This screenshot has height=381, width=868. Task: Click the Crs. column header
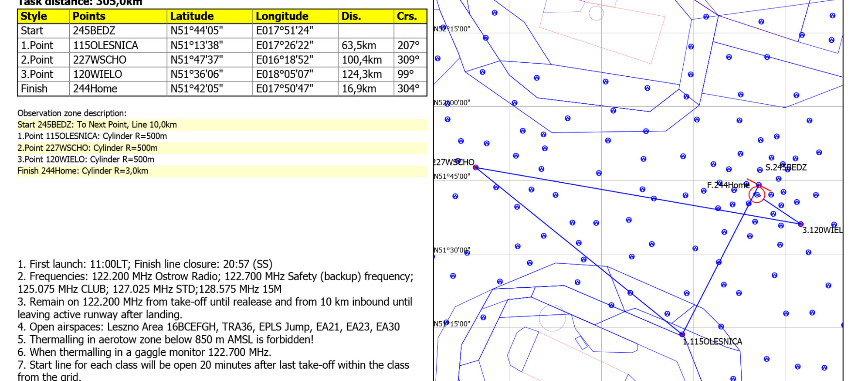407,16
